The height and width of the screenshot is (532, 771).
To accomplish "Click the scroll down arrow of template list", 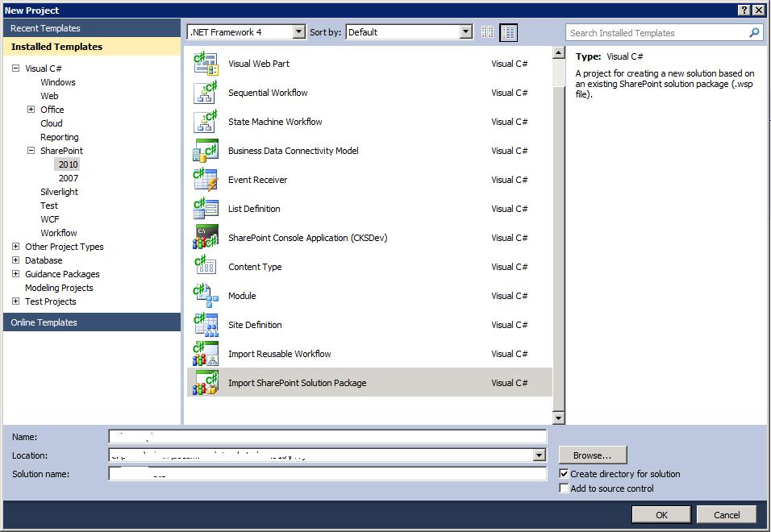I will click(559, 418).
